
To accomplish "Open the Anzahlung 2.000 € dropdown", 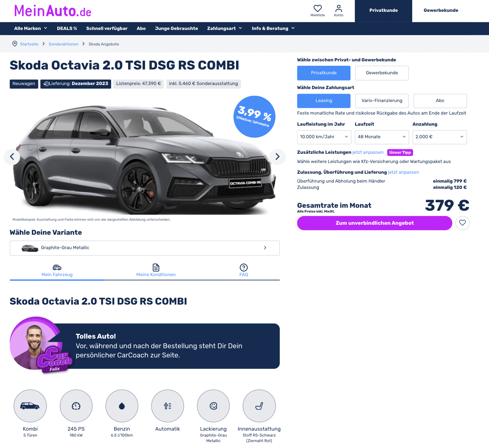I will tap(440, 137).
